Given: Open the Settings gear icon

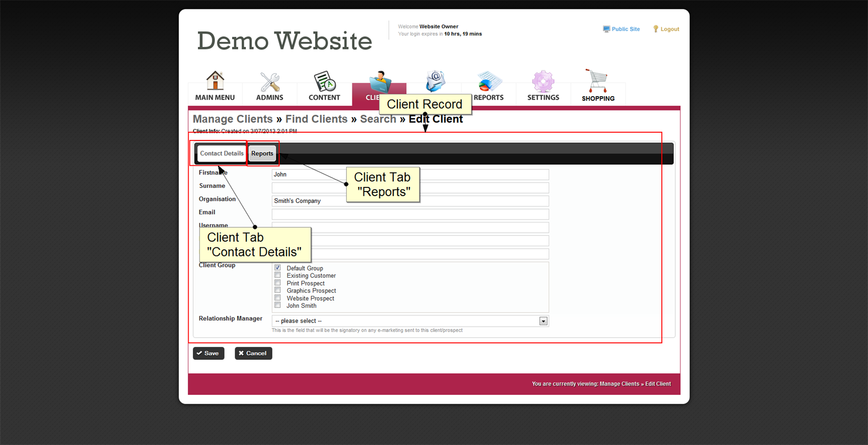Looking at the screenshot, I should tap(543, 82).
